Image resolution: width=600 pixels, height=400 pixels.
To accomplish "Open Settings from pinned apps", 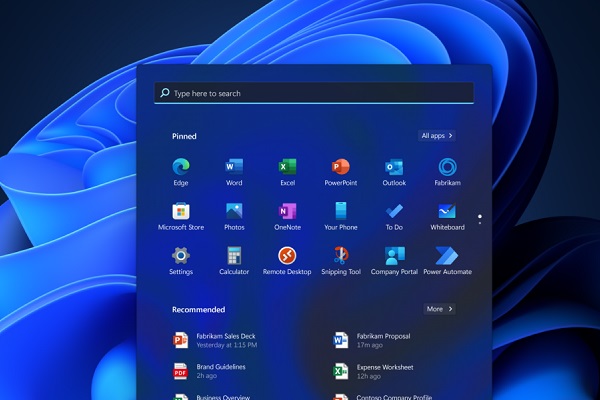I will tap(181, 261).
